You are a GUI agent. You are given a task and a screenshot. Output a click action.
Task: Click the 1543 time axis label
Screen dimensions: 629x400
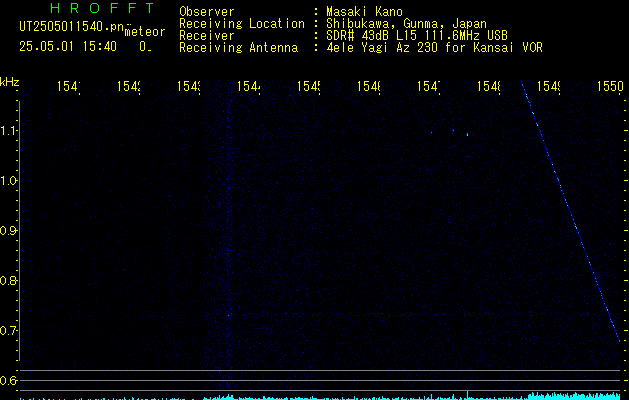coord(189,87)
